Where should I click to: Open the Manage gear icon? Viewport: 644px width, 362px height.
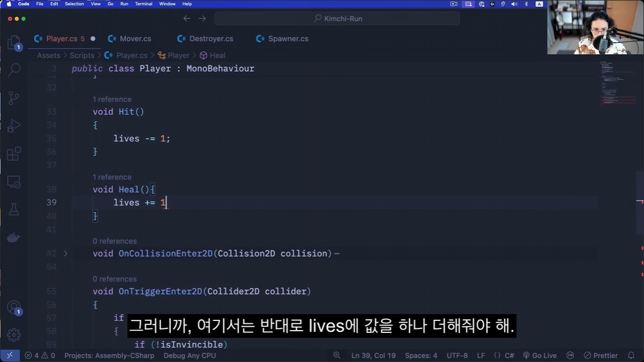[x=14, y=335]
